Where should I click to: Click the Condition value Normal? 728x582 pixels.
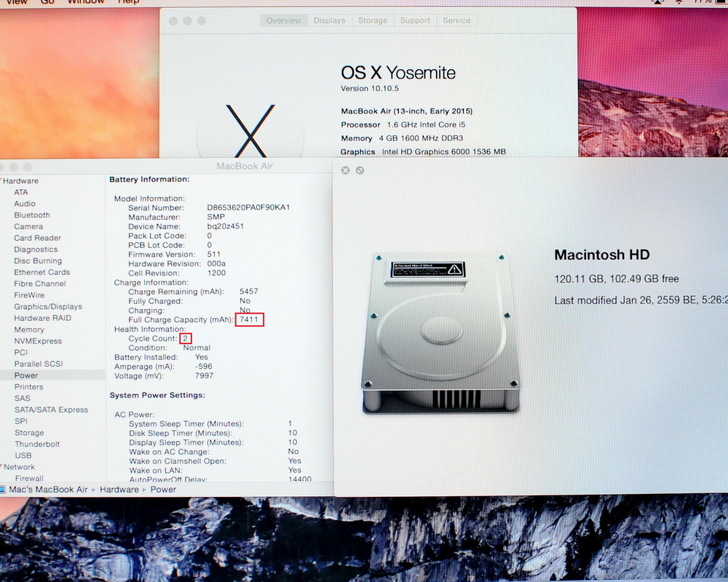click(x=197, y=348)
